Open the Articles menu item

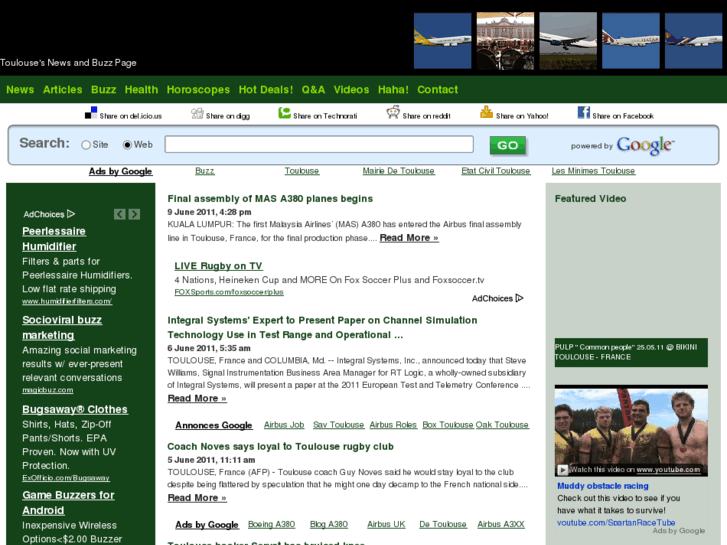(x=63, y=90)
